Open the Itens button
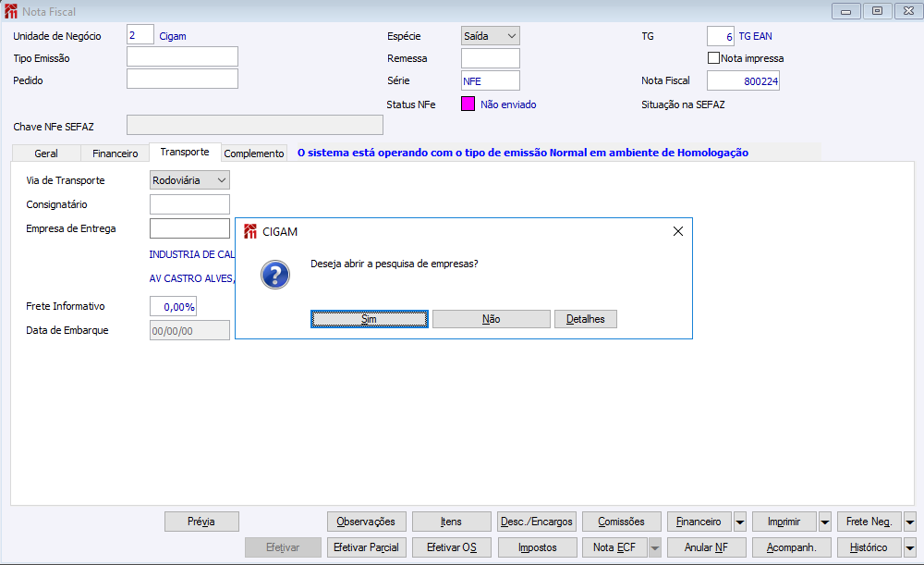This screenshot has width=924, height=565. click(x=452, y=522)
